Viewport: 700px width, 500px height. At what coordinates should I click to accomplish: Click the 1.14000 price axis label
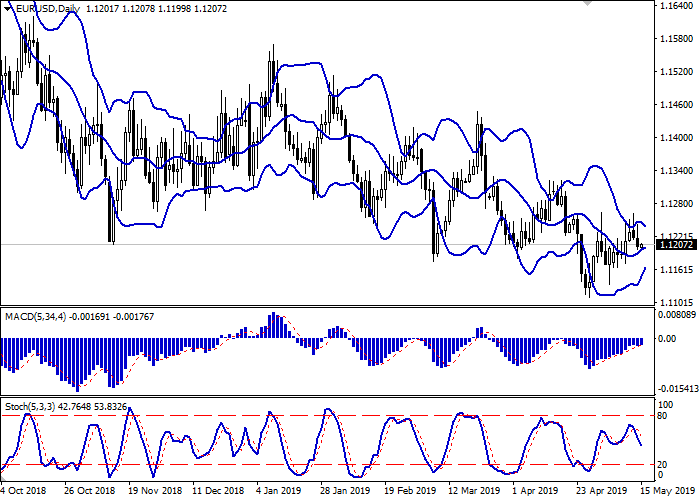[x=675, y=138]
